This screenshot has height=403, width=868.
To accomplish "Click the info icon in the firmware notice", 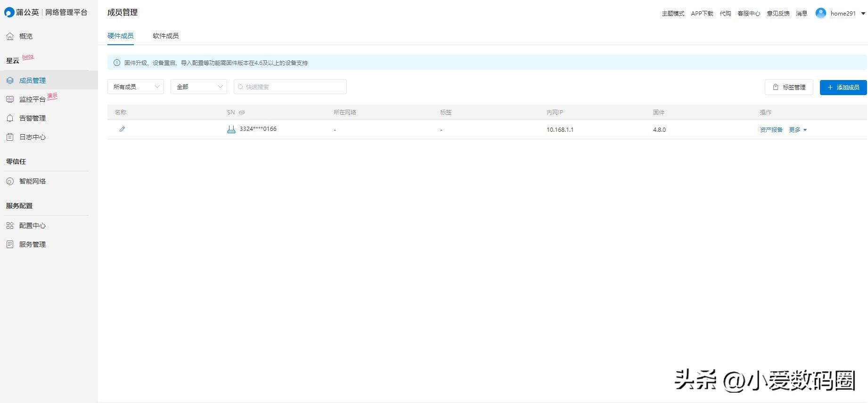I will [117, 63].
